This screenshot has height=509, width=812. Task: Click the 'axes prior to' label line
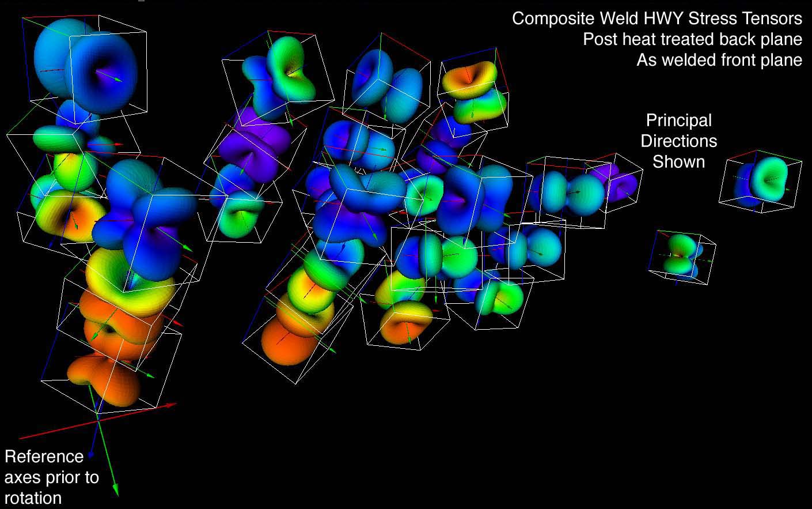52,477
